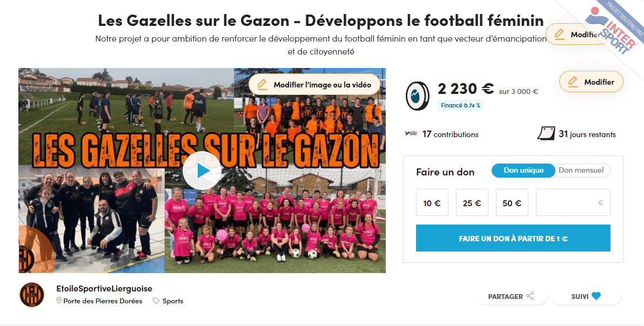Select the Don unique option
Image resolution: width=644 pixels, height=326 pixels.
(x=523, y=171)
